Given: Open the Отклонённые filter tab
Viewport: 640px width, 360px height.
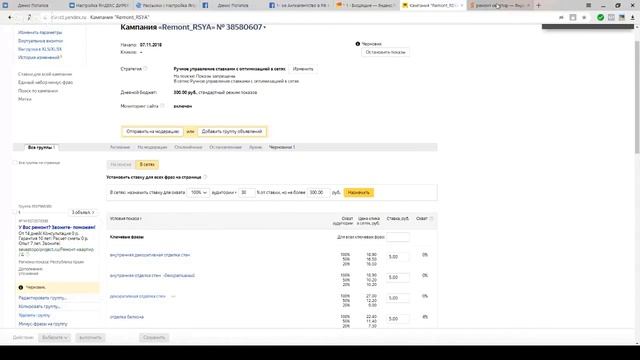Looking at the screenshot, I should tap(188, 147).
